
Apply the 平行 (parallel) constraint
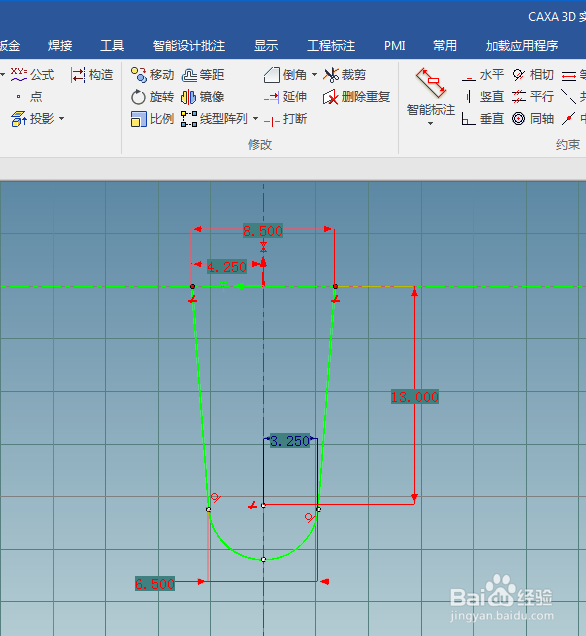(533, 97)
